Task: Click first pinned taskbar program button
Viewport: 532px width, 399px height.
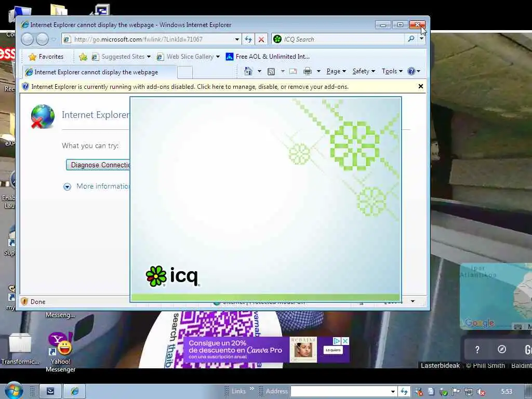Action: click(50, 391)
